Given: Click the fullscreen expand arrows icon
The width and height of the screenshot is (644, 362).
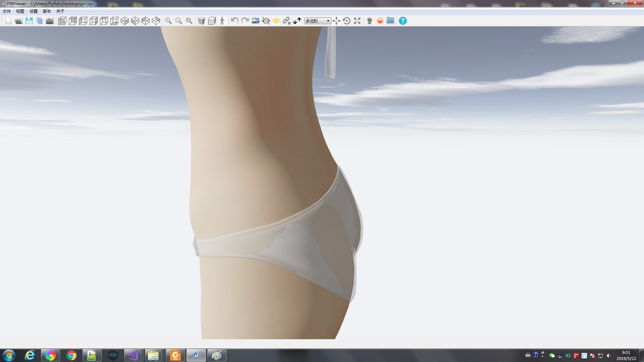Looking at the screenshot, I should coord(357,21).
